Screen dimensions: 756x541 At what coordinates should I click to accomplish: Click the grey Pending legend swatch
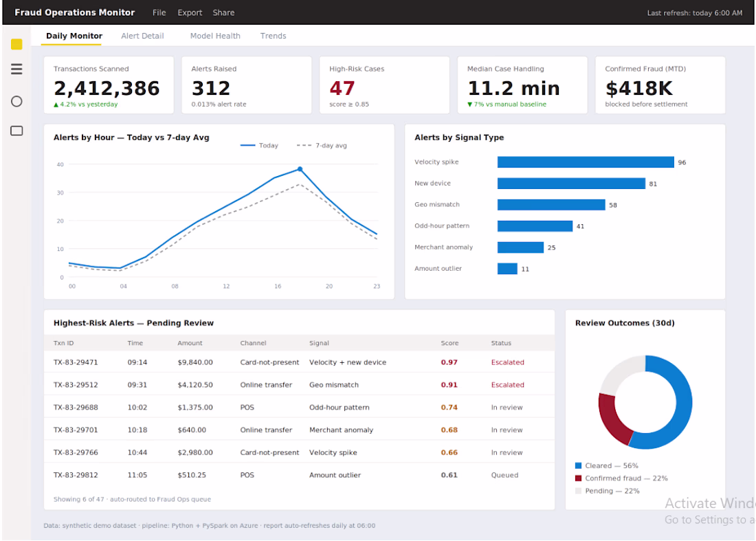coord(578,491)
